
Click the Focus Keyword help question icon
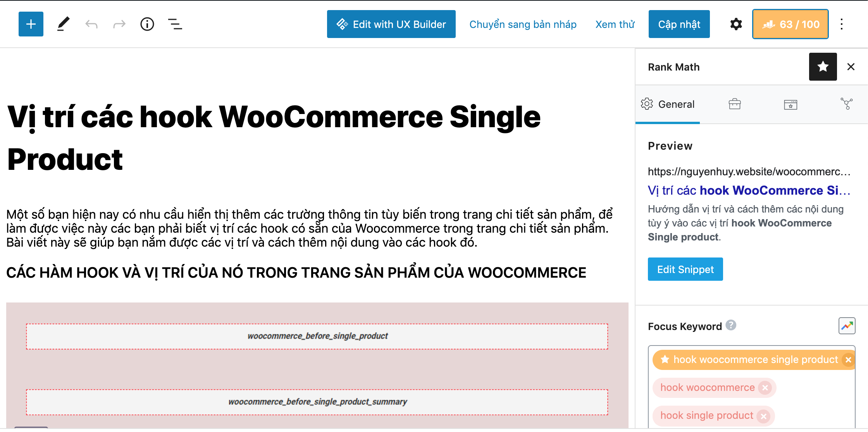pyautogui.click(x=731, y=325)
